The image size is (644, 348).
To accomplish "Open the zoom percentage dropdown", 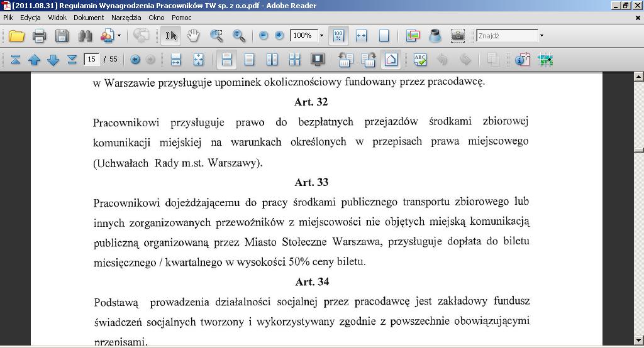I will coord(321,36).
